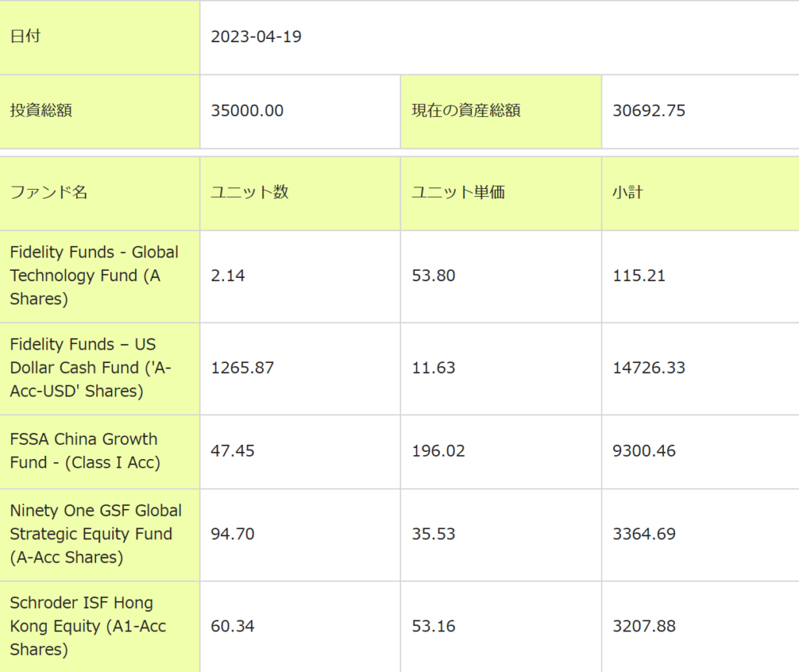Click the 小計 column header
799x672 pixels.
tap(627, 193)
